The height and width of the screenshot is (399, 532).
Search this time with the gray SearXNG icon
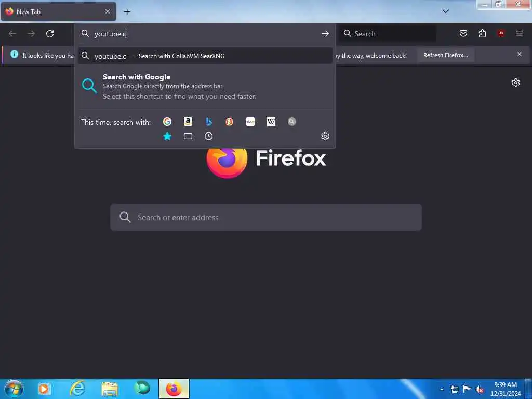click(292, 122)
